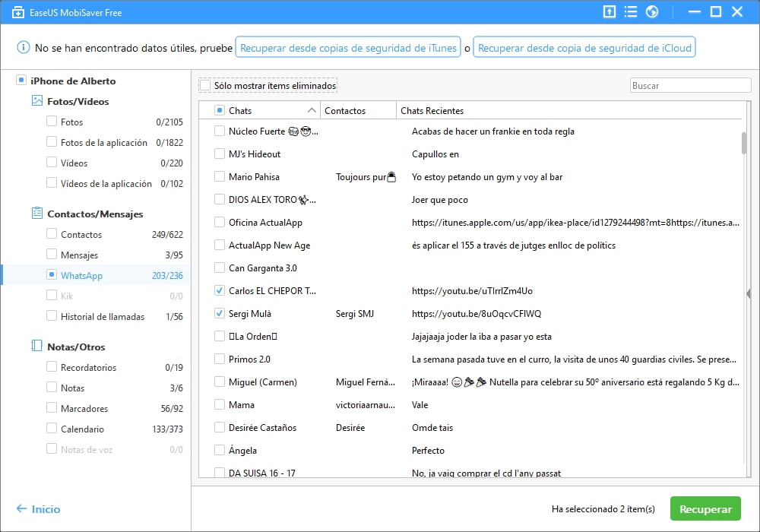The height and width of the screenshot is (532, 760).
Task: Uncheck the Sergi Mulà chat checkbox
Action: [x=220, y=313]
